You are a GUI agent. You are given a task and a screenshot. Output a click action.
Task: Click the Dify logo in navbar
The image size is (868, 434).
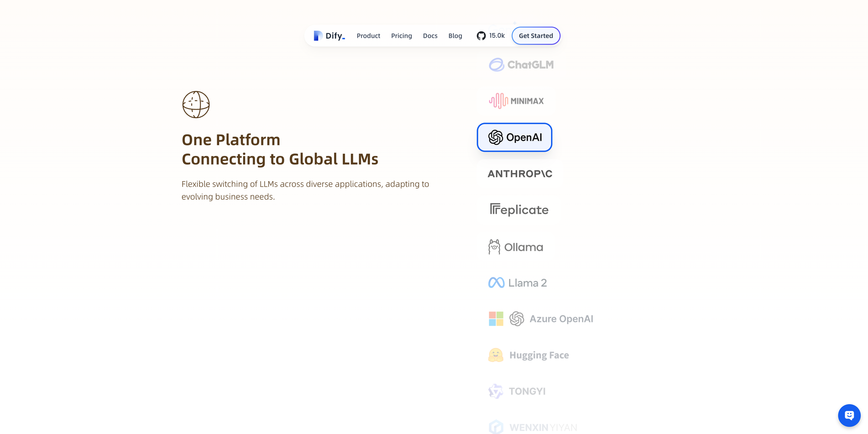tap(329, 36)
